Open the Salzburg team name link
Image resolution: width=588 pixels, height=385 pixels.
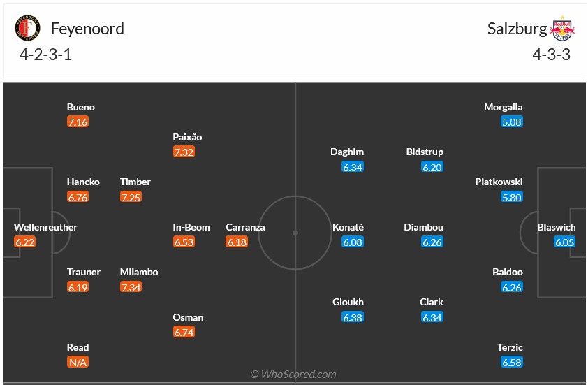[517, 29]
